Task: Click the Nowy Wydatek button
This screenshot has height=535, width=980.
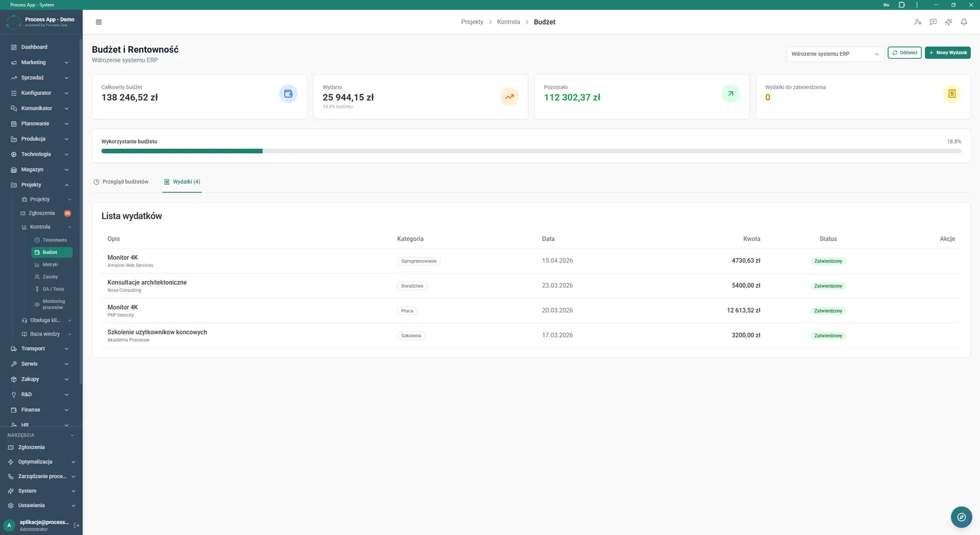Action: (x=948, y=53)
